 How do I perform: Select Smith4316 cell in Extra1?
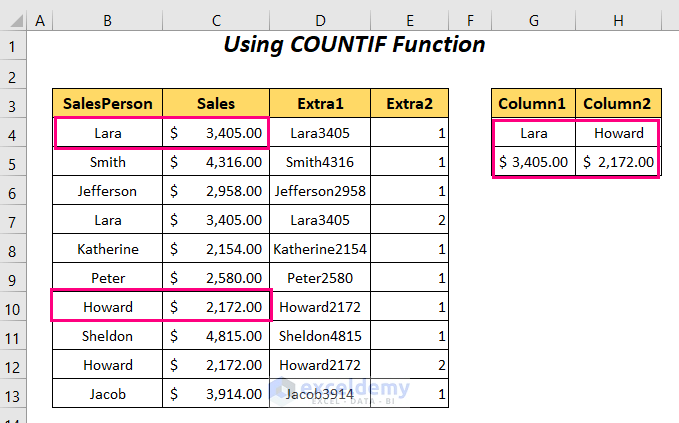click(x=320, y=161)
